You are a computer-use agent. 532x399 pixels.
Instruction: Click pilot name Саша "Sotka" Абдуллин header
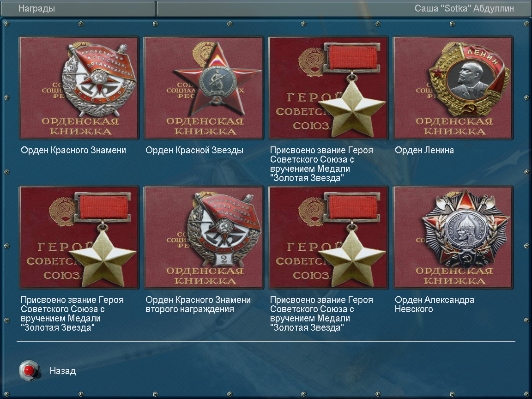(464, 8)
